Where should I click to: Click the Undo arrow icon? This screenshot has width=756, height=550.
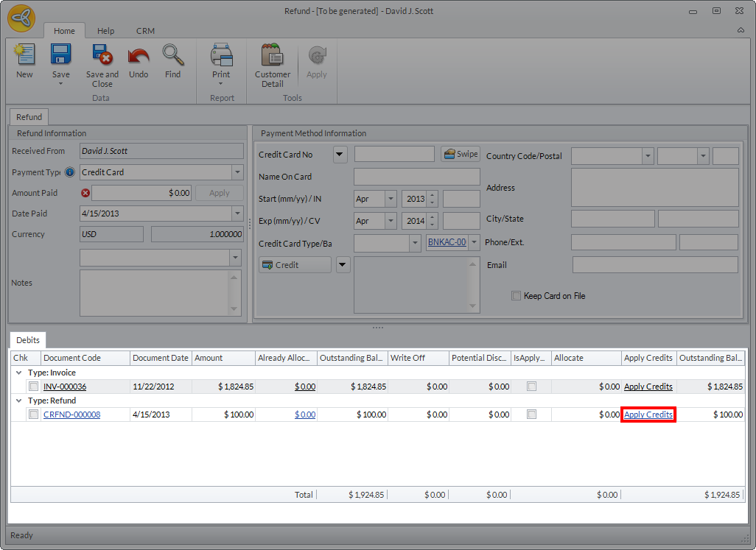[139, 57]
